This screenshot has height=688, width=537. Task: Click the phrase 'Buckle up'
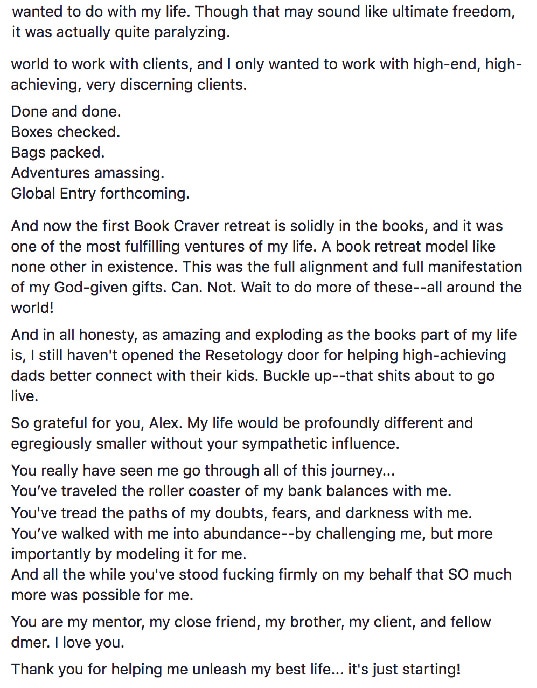click(297, 376)
